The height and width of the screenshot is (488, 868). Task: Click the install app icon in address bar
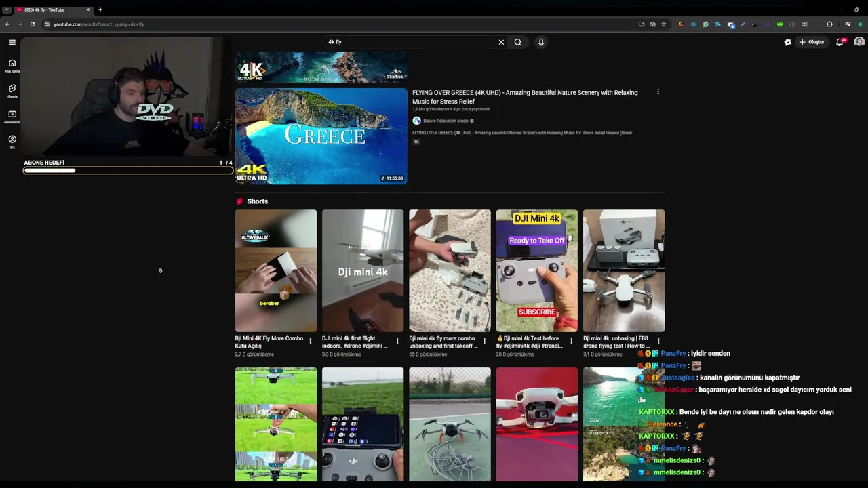pos(642,24)
